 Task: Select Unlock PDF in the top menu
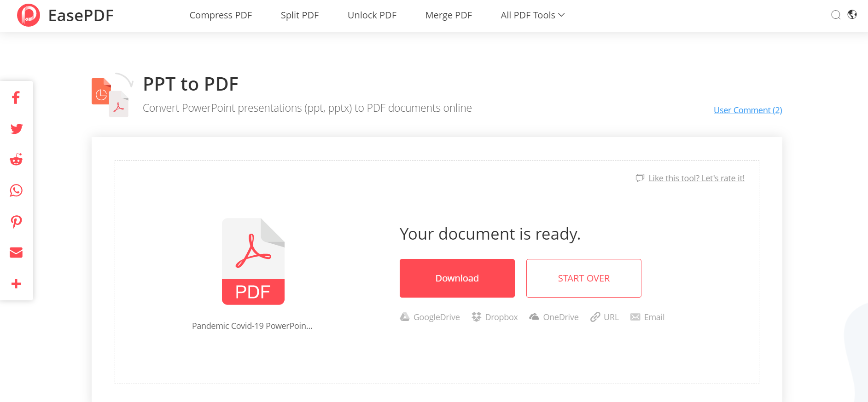372,15
